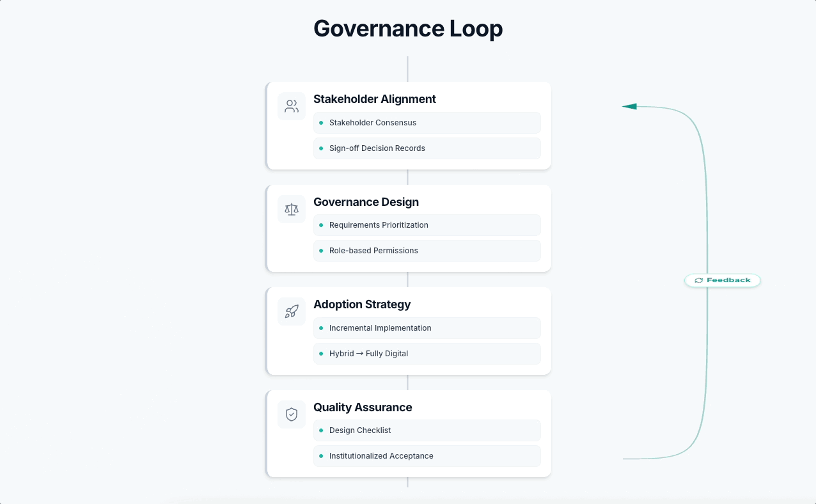Image resolution: width=816 pixels, height=504 pixels.
Task: Click the Quality Assurance shield check icon
Action: [292, 414]
